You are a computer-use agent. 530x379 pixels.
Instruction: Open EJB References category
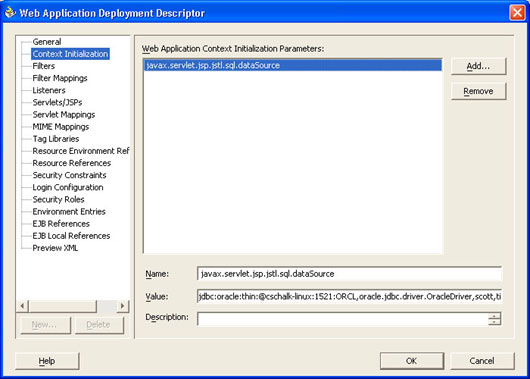(x=61, y=224)
